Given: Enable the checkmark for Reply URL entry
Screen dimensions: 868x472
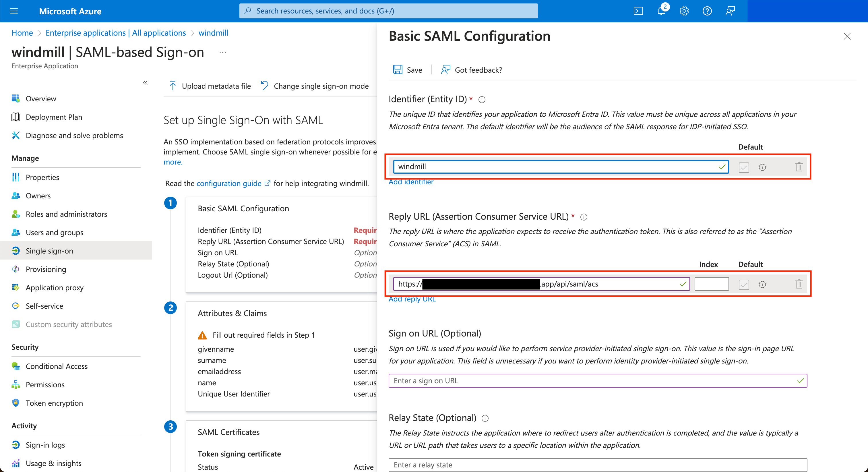Looking at the screenshot, I should coord(744,284).
